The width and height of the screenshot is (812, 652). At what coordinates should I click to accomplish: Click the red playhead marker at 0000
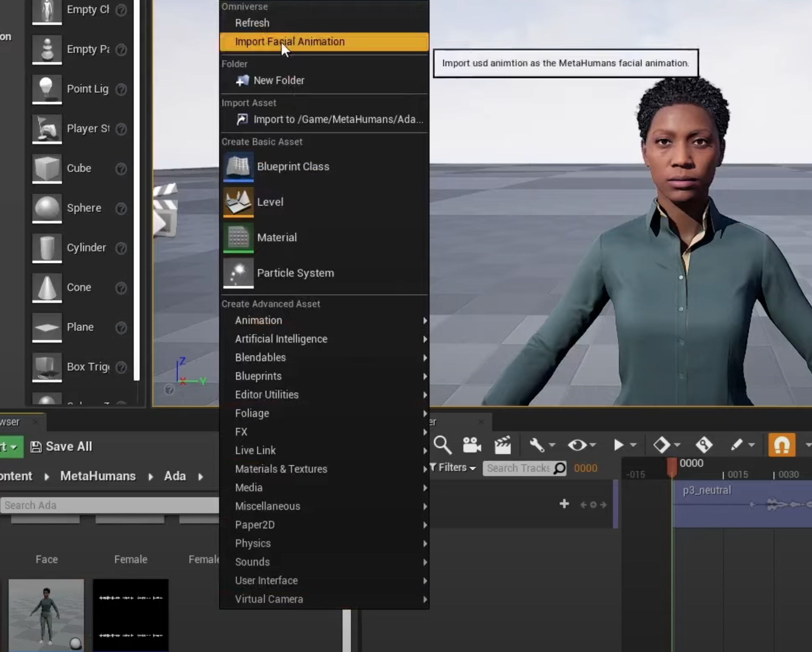point(672,467)
